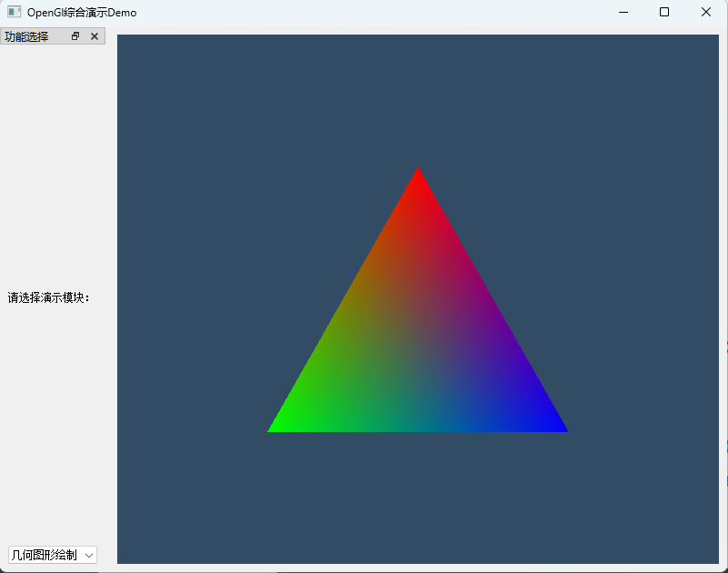
Task: Click the 功能选择 panel title
Action: pos(26,36)
